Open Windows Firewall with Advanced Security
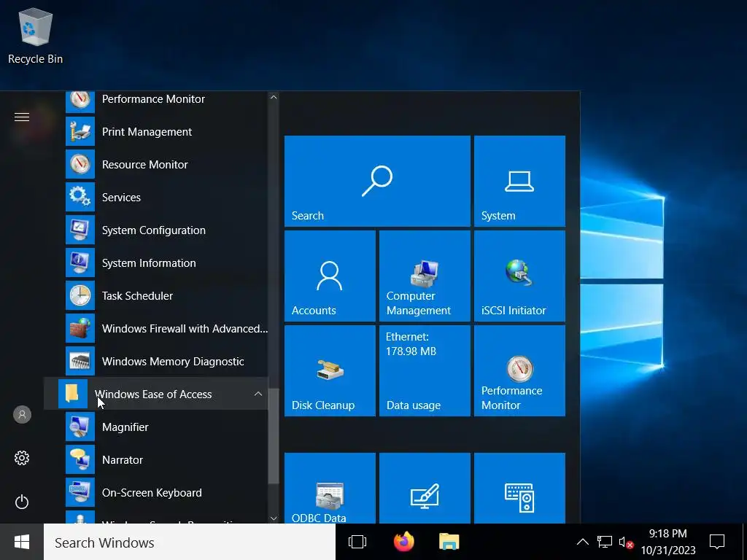The height and width of the screenshot is (560, 747). (156, 329)
